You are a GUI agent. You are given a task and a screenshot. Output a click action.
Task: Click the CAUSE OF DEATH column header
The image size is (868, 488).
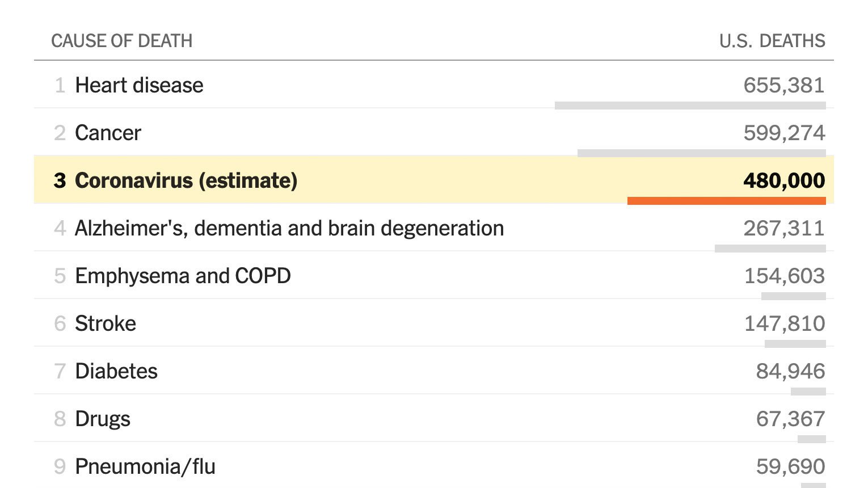pos(122,41)
